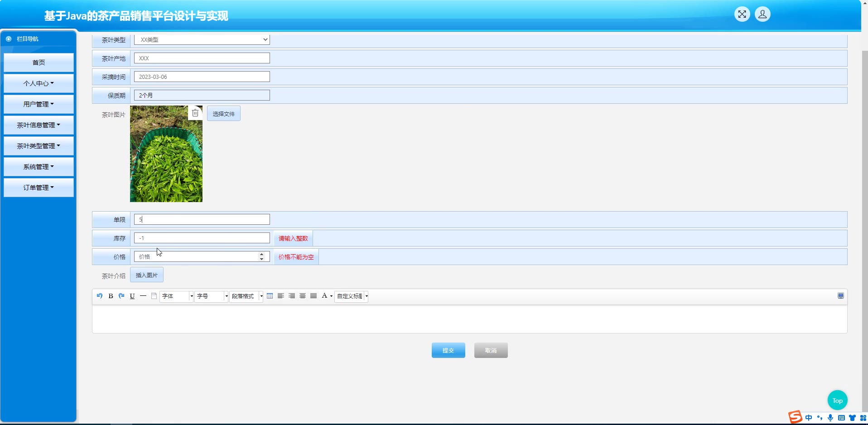Viewport: 868px width, 425px height.
Task: Open the font color dropdown arrow
Action: [331, 296]
